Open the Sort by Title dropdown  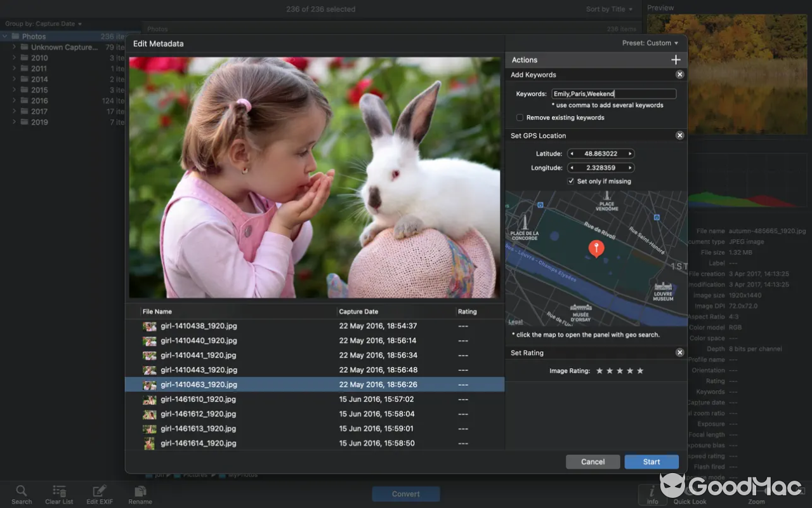(609, 9)
